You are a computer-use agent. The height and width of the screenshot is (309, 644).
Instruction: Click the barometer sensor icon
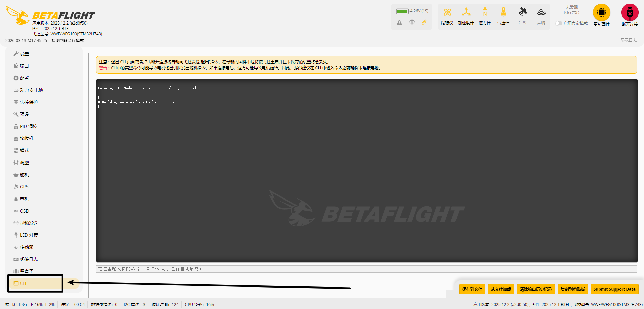click(x=503, y=13)
